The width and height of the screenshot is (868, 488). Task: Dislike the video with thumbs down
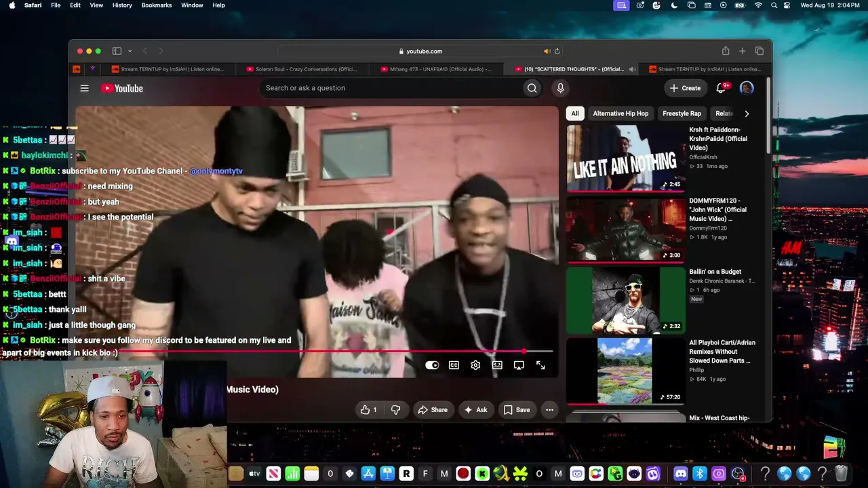pyautogui.click(x=396, y=409)
